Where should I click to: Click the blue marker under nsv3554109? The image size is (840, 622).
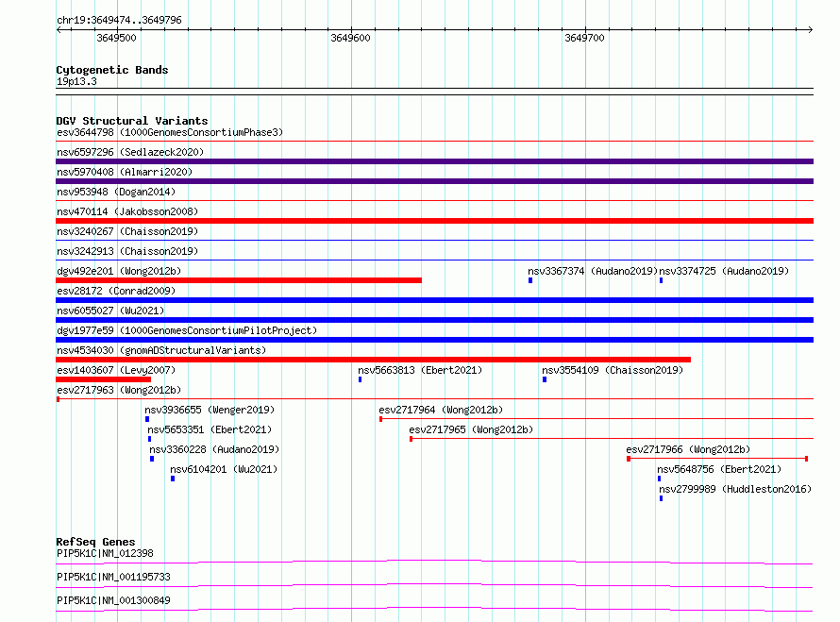pyautogui.click(x=545, y=379)
